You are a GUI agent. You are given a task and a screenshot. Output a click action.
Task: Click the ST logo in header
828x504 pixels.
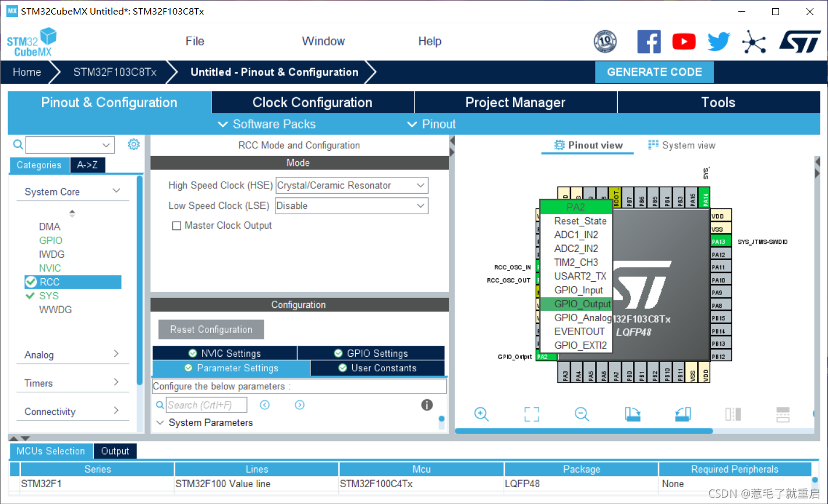pos(799,41)
